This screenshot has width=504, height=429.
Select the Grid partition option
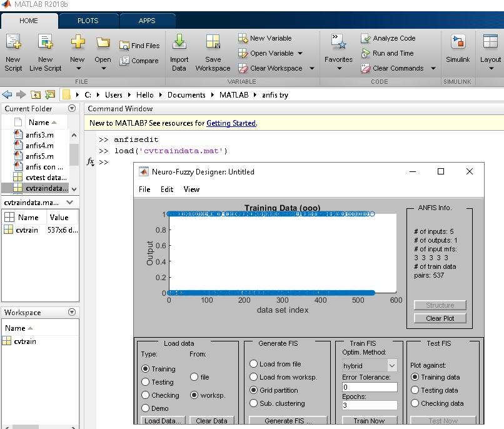point(253,390)
